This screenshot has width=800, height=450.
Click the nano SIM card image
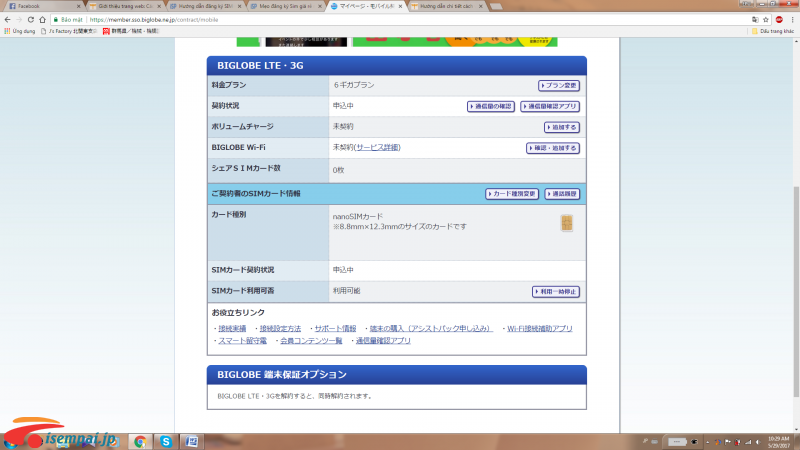(566, 223)
